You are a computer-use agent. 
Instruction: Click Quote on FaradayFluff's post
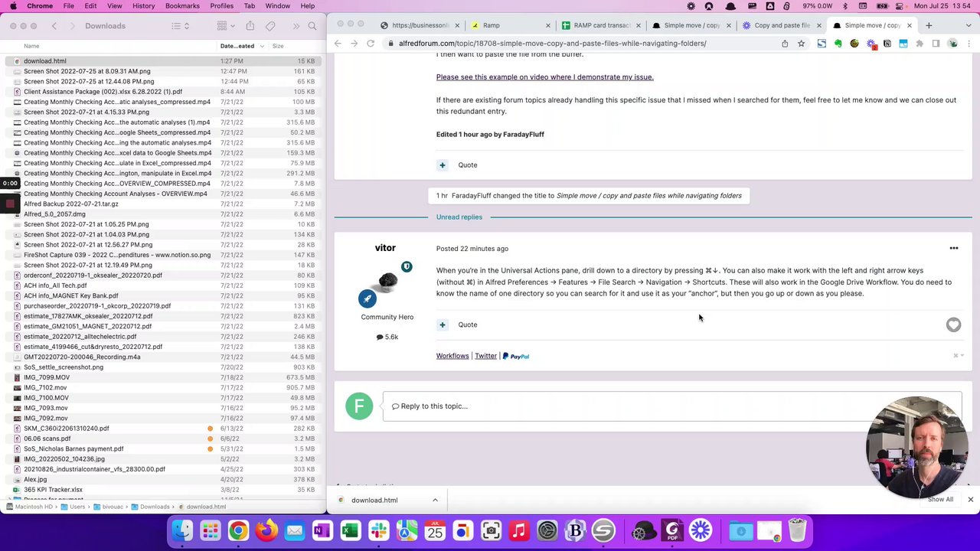click(467, 165)
